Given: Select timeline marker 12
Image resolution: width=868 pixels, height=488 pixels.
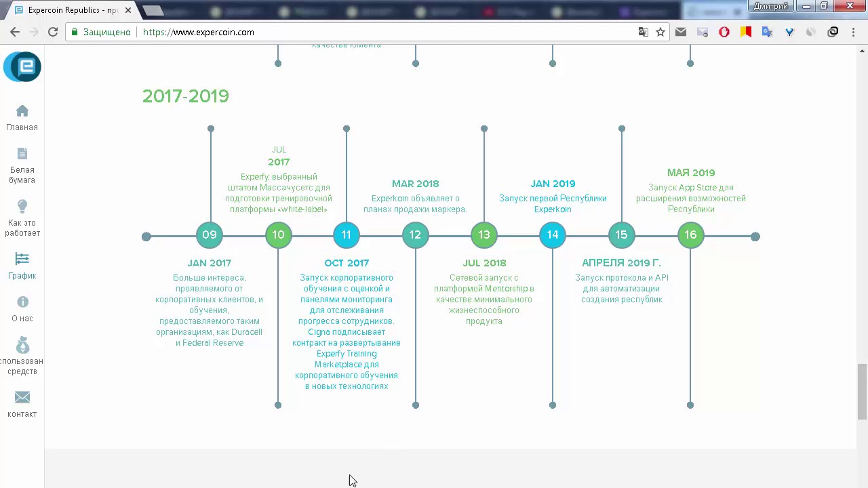Looking at the screenshot, I should (416, 235).
